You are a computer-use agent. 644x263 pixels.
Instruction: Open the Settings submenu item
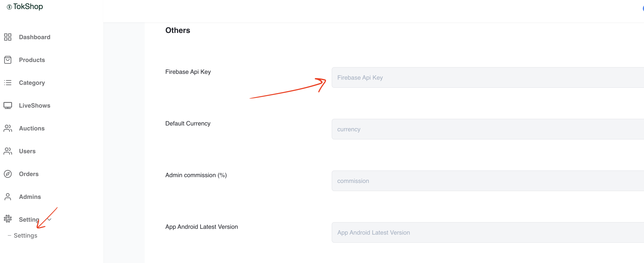point(25,235)
